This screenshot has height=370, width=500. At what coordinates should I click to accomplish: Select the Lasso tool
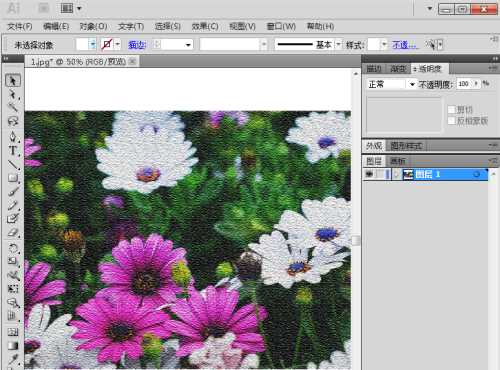(x=13, y=121)
